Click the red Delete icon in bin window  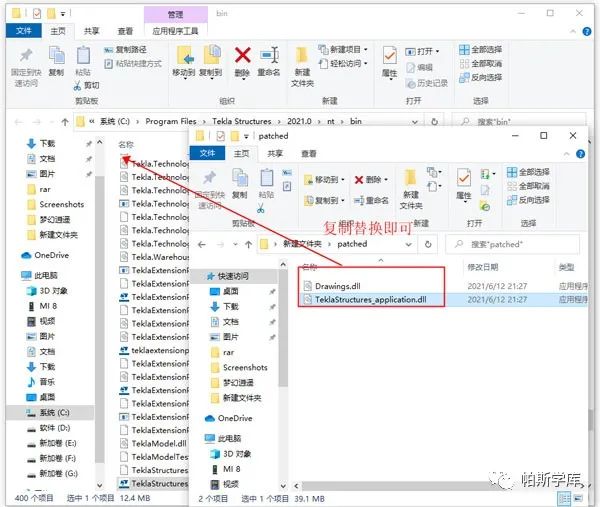coord(243,55)
